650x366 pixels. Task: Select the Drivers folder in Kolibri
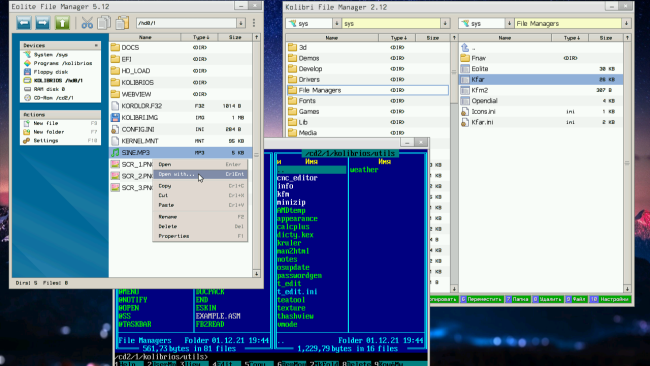pyautogui.click(x=368, y=79)
